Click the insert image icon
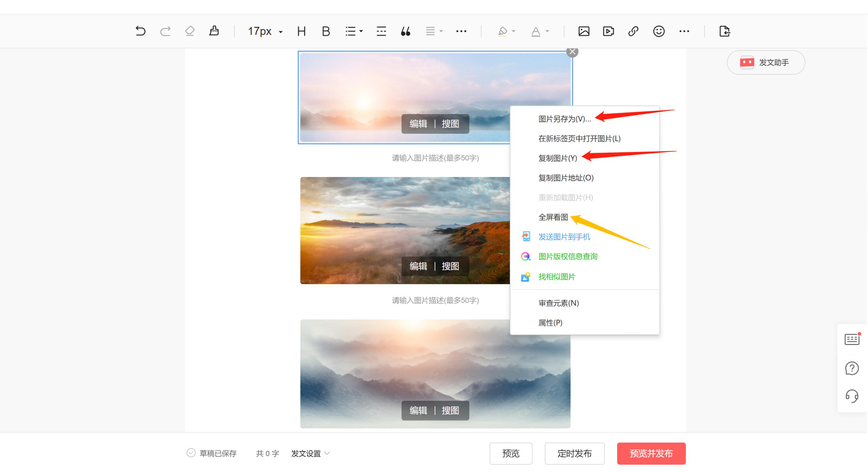 click(583, 31)
